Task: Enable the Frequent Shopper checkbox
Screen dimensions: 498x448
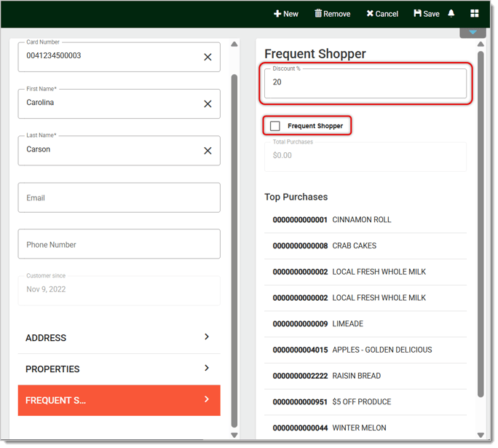Action: 275,126
